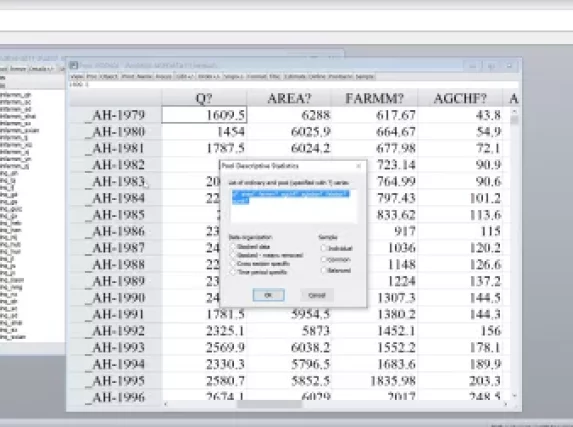Open the Proc menu in pool toolbar
Viewport: 573px width, 427px height.
coord(92,76)
